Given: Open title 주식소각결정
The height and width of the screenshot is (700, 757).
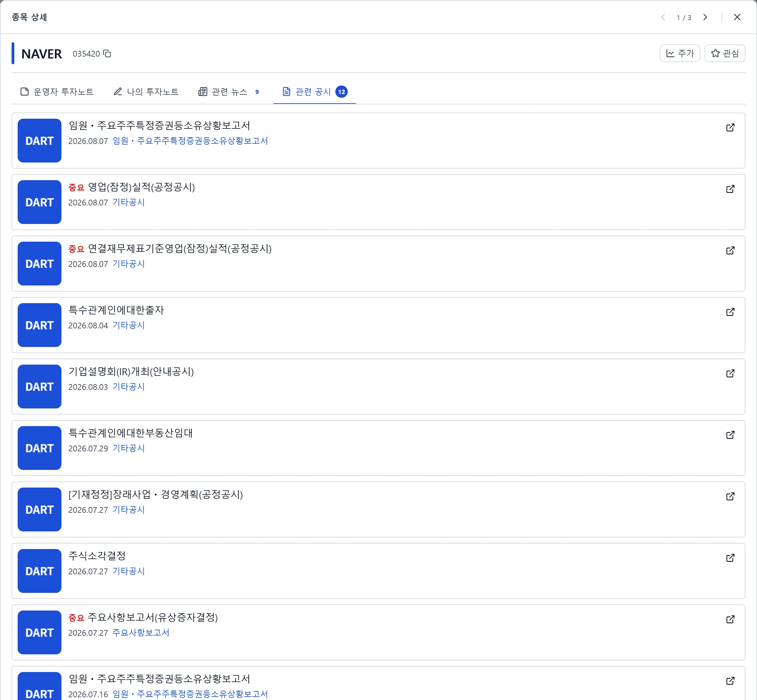Looking at the screenshot, I should click(x=97, y=556).
